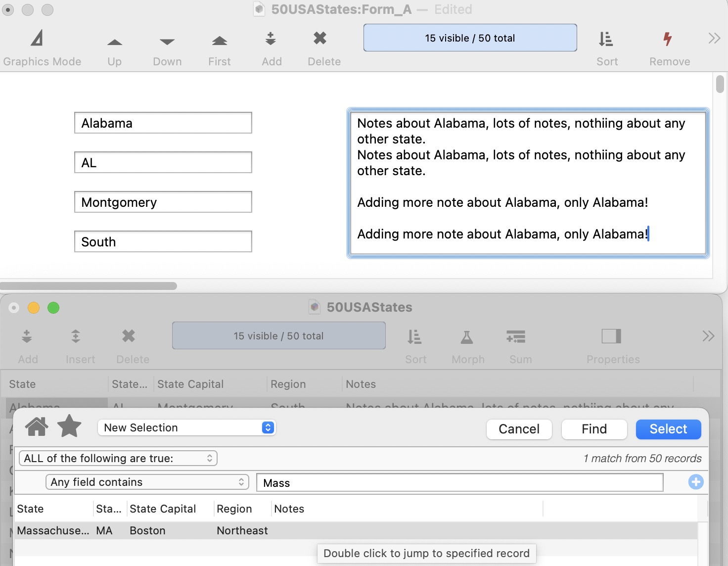This screenshot has height=566, width=728.
Task: Add a record in 50USAStates window
Action: [x=27, y=336]
